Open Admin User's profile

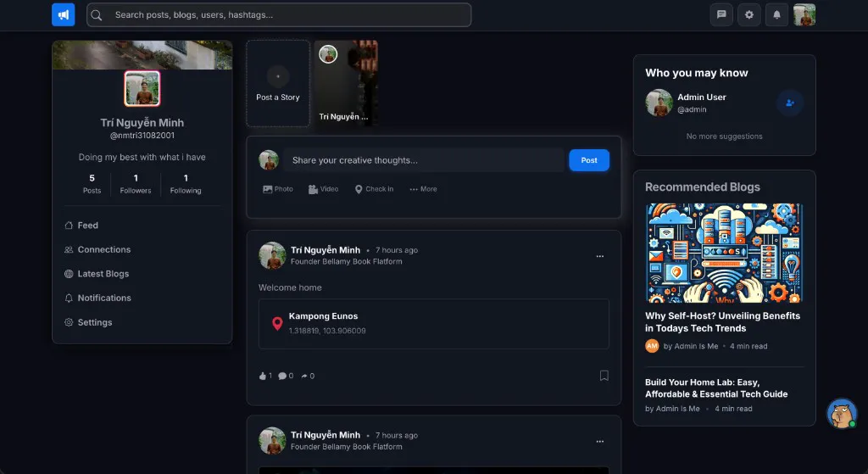[701, 97]
